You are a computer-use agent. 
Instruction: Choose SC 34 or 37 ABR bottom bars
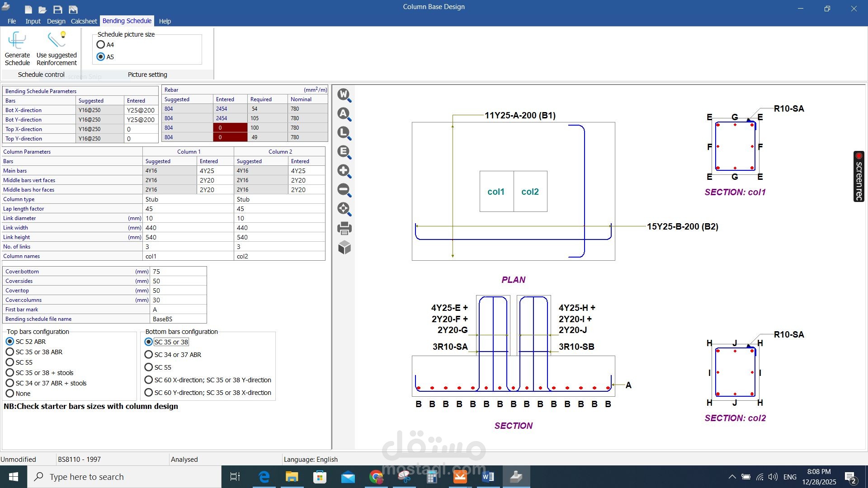[x=149, y=355]
